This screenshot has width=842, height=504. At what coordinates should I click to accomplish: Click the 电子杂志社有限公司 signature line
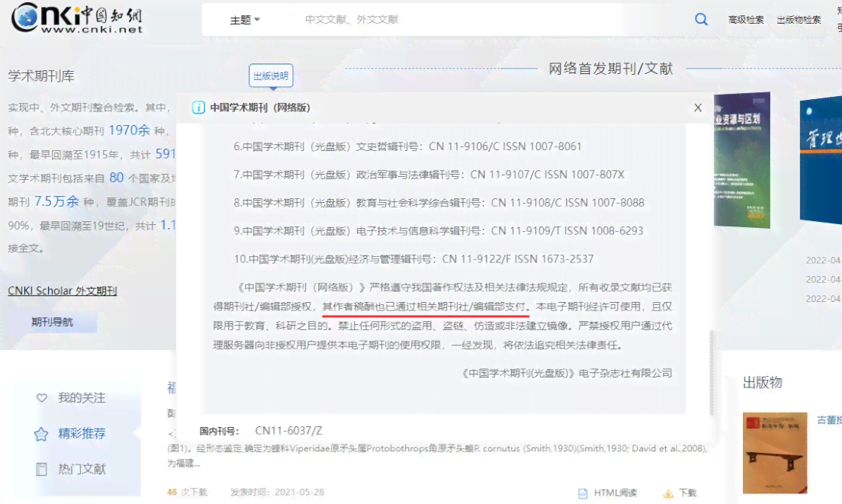[567, 373]
